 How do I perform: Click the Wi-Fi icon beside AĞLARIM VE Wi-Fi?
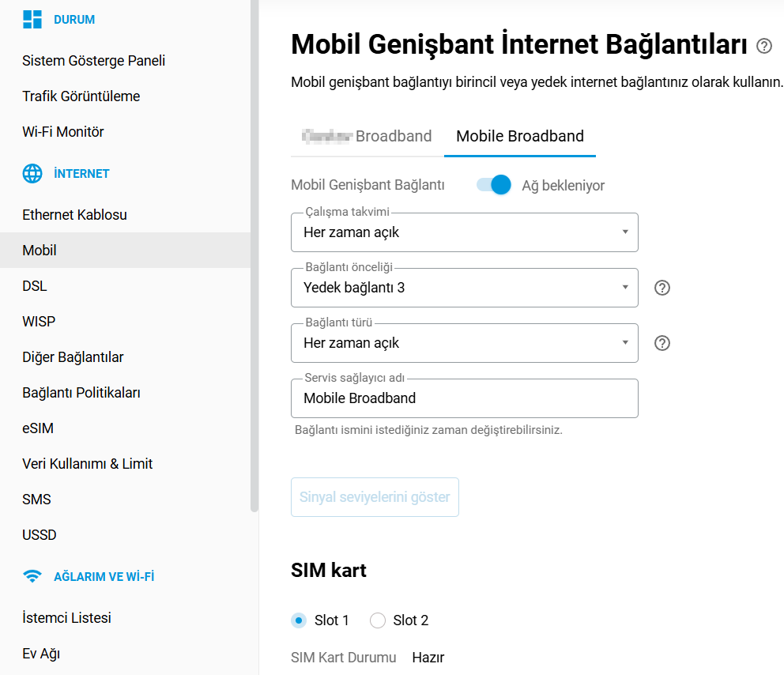click(x=32, y=576)
